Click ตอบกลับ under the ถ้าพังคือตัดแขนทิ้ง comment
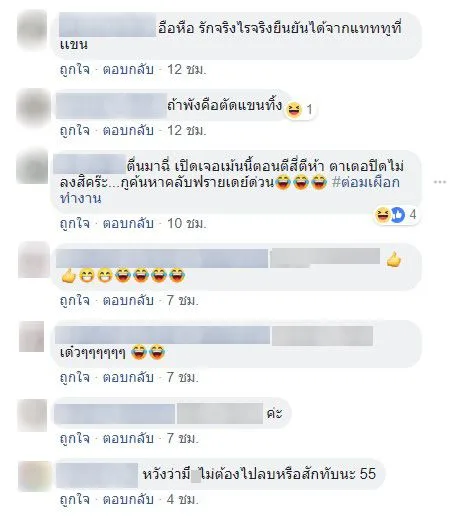The width and height of the screenshot is (459, 519). tap(128, 130)
